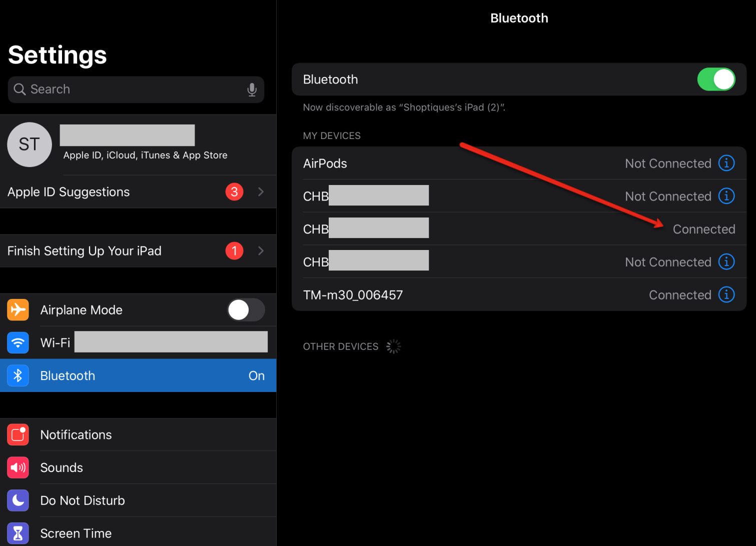Expand Finish Setting Up Your iPad chevron

click(x=261, y=250)
